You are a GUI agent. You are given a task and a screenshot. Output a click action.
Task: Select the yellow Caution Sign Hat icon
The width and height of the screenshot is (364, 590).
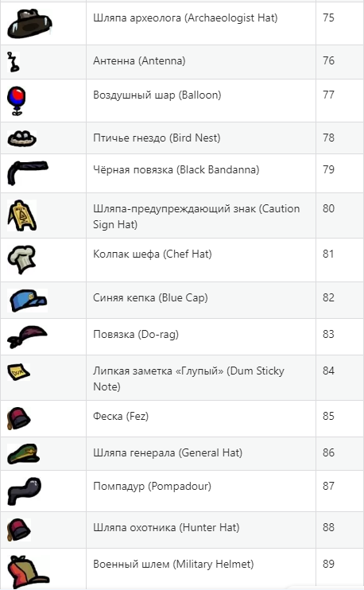coord(21,215)
